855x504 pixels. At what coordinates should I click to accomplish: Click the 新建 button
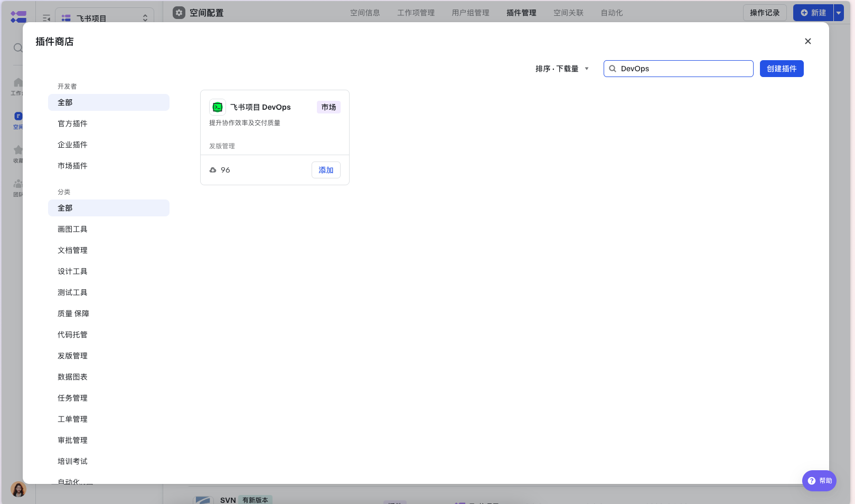point(813,13)
